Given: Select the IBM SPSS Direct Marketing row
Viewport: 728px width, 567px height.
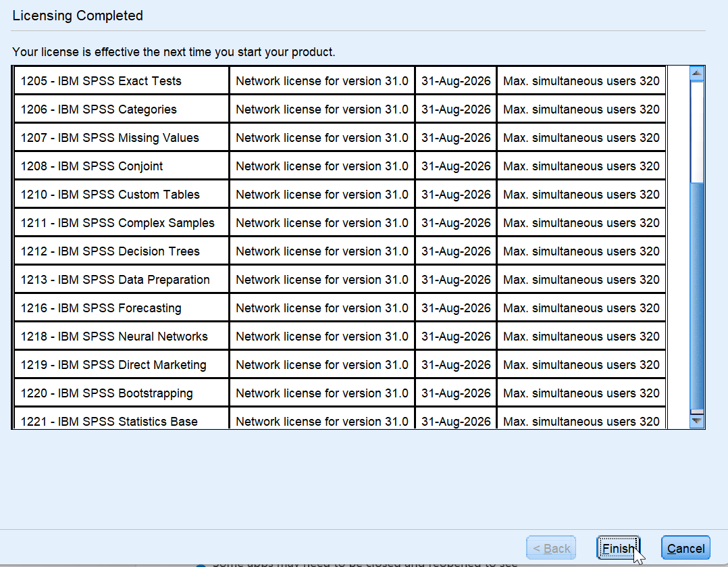Looking at the screenshot, I should point(120,364).
